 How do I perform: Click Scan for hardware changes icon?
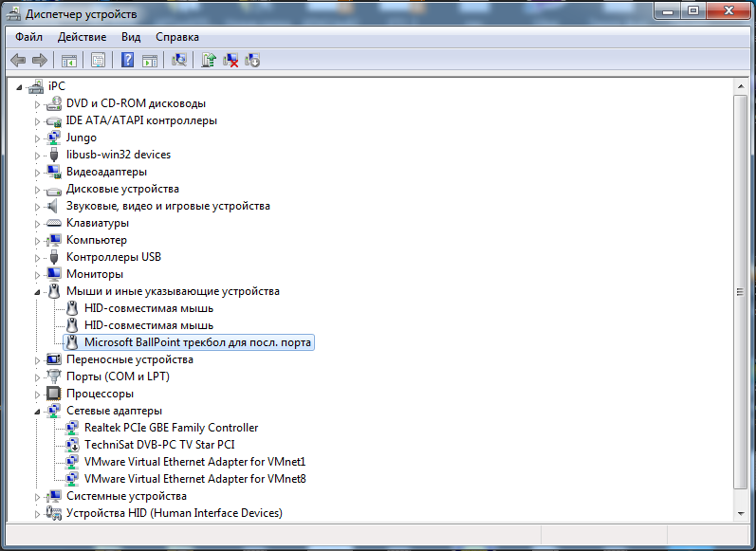pos(179,61)
